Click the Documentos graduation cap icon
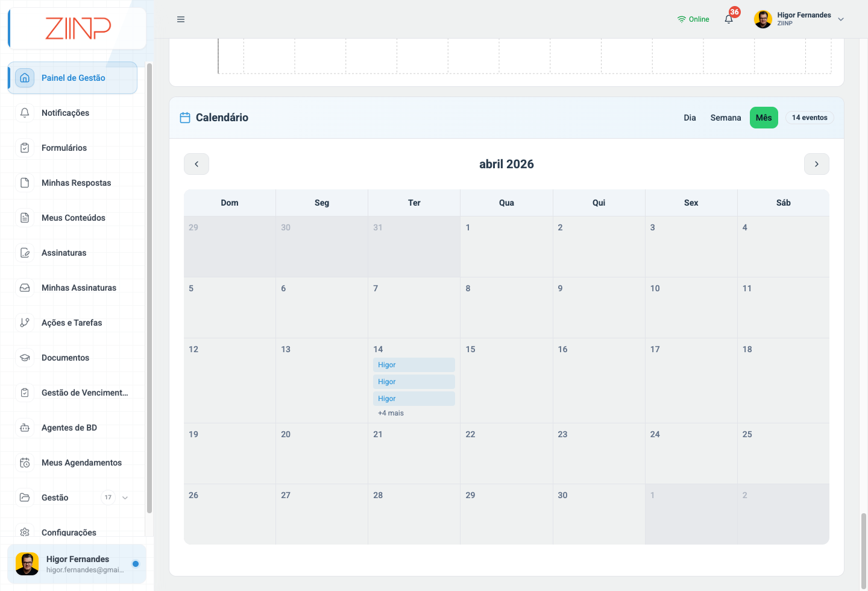868x591 pixels. (x=25, y=358)
